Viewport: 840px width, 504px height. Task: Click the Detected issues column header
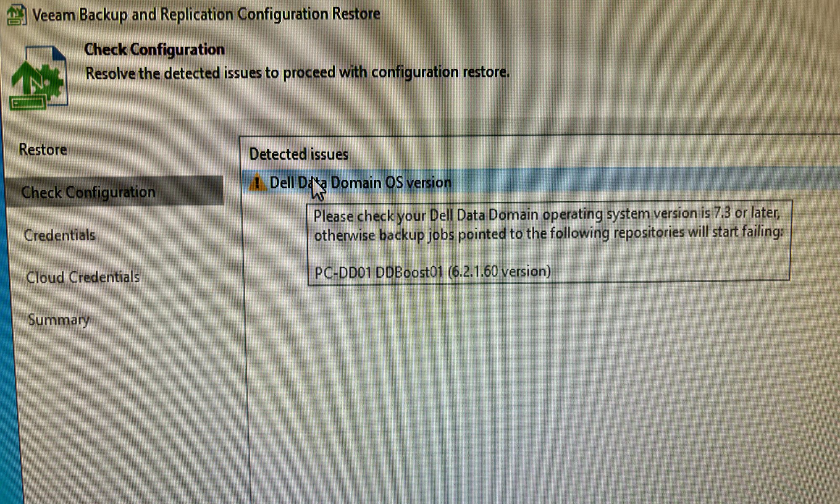coord(299,154)
